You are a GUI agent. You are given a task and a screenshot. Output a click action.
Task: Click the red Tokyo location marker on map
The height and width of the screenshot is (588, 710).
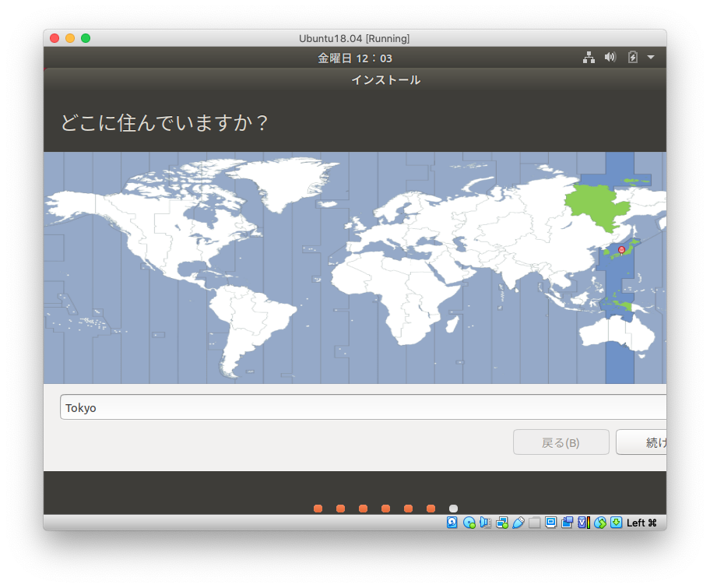pos(620,250)
